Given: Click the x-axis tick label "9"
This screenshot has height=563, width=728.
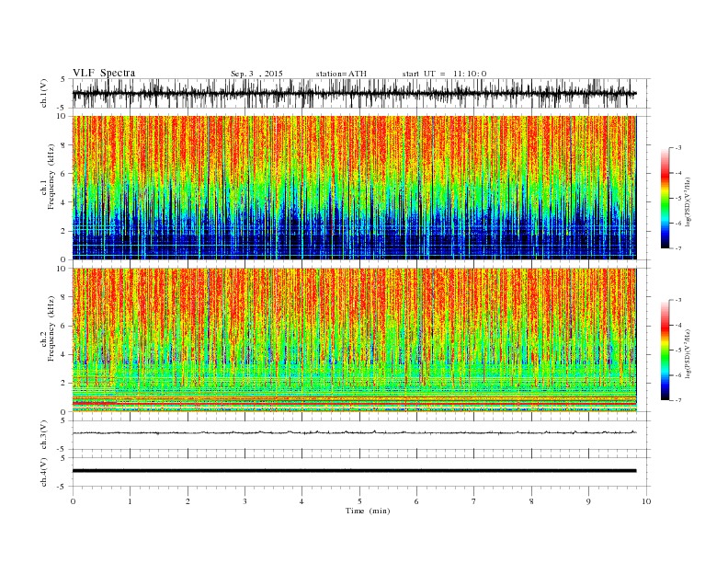Looking at the screenshot, I should tap(588, 501).
